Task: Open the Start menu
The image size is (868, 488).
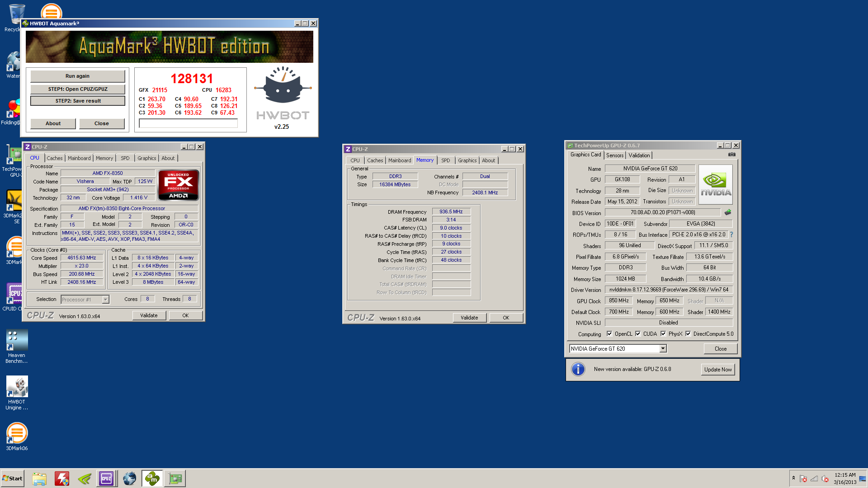Action: [12, 479]
